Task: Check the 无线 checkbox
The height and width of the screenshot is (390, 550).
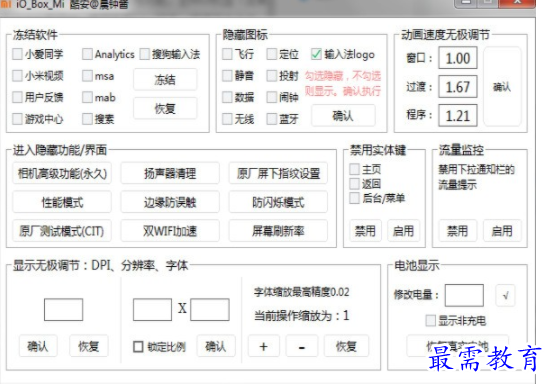Action: (x=227, y=119)
